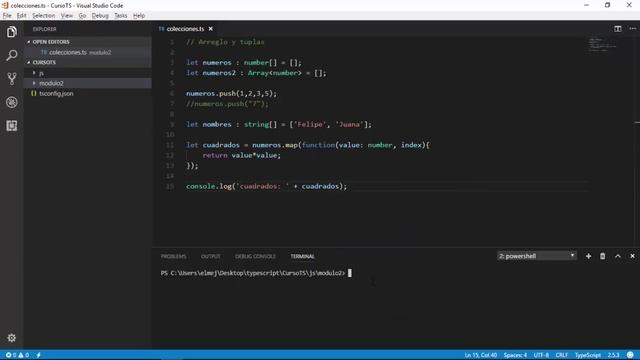
Task: Click TypeScript version 2.5.3 in status bar
Action: coord(613,355)
